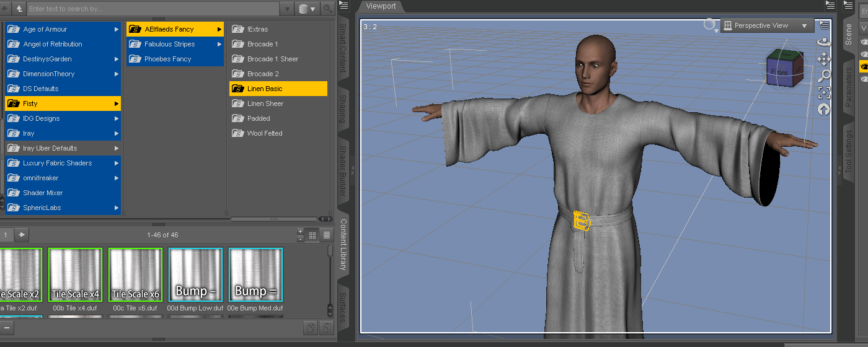
Task: Click the copy-page icon at pane bottom
Action: coord(309,328)
